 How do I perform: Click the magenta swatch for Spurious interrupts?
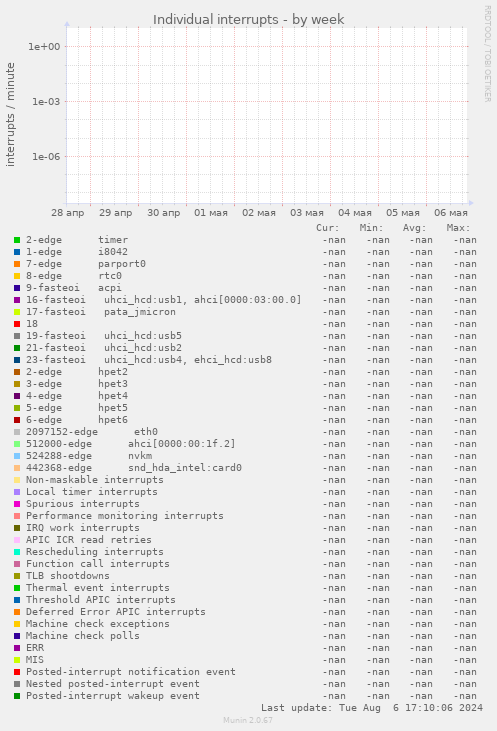17,504
